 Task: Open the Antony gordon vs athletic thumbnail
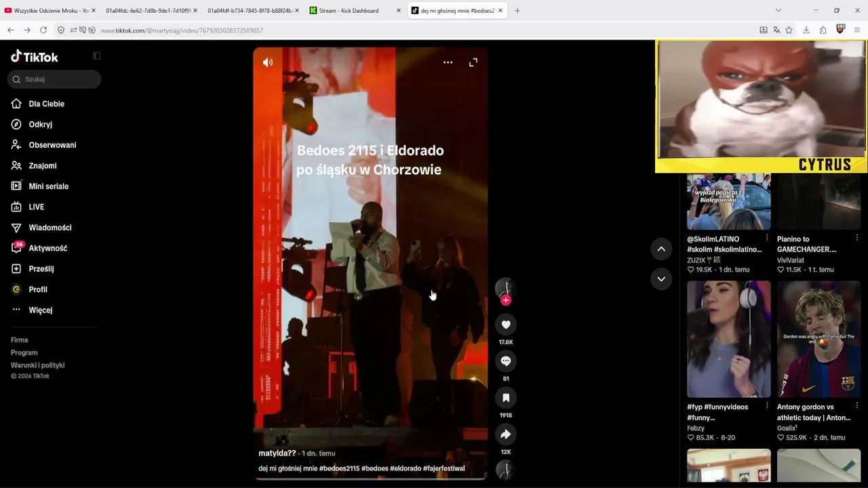(x=818, y=339)
